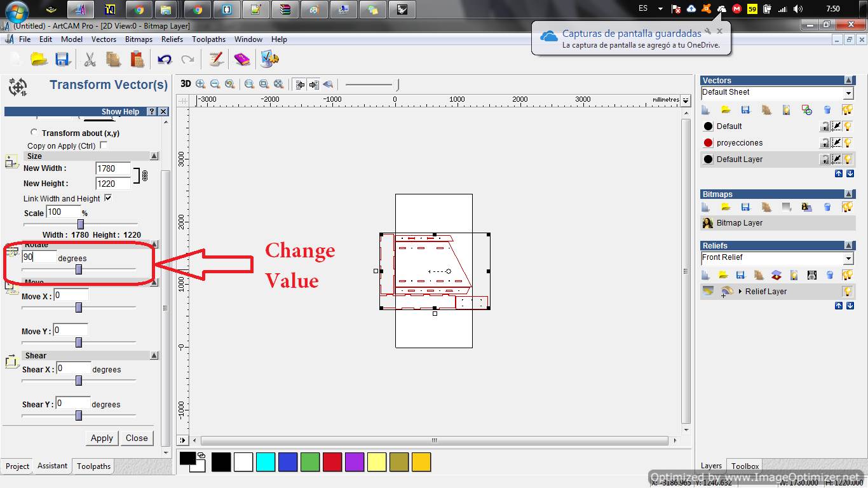Collapse the Shear section
Viewport: 868px width, 488px height.
coord(154,355)
